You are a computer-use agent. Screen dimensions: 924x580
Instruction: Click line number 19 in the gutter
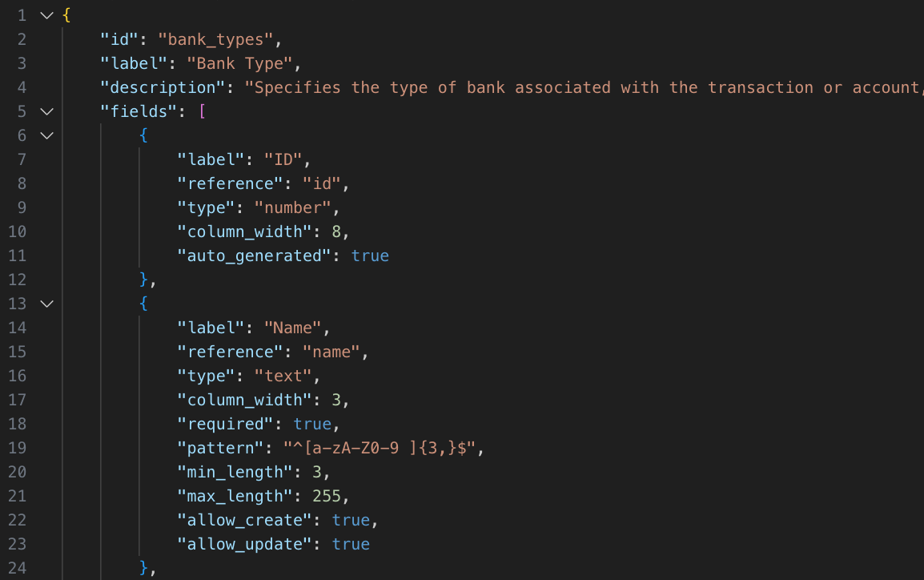pyautogui.click(x=17, y=448)
